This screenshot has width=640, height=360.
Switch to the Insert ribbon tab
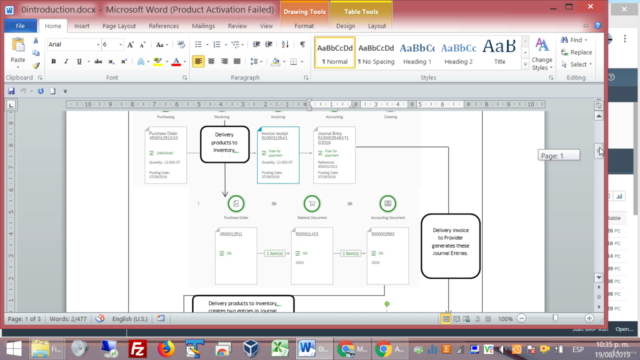(x=82, y=26)
